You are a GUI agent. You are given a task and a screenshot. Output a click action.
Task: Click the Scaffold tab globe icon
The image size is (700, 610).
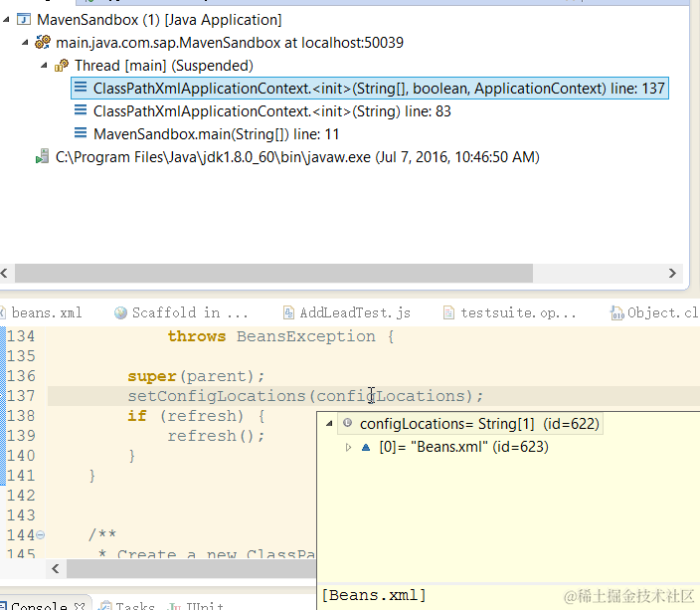point(120,312)
